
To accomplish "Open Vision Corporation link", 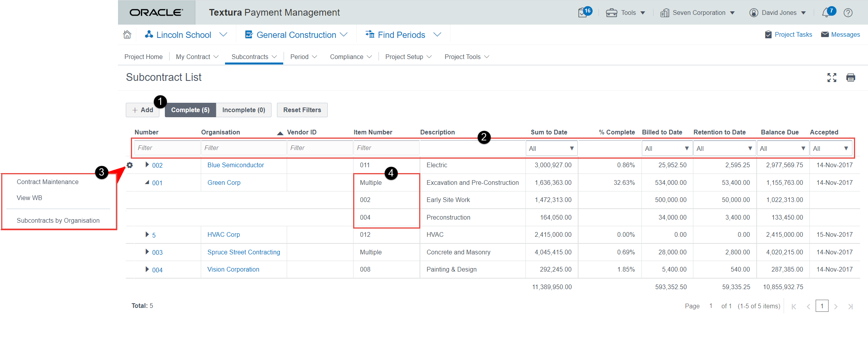I will tap(233, 269).
